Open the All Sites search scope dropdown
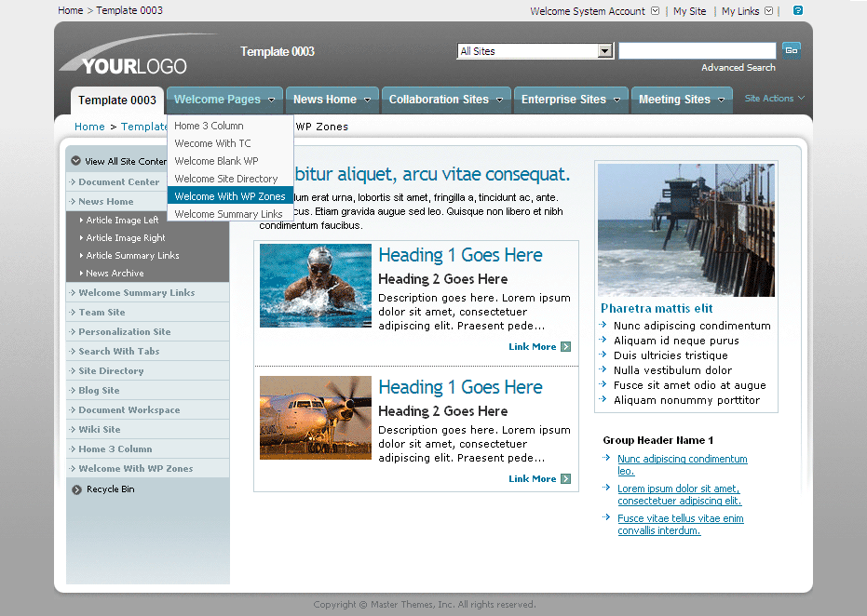 point(604,49)
